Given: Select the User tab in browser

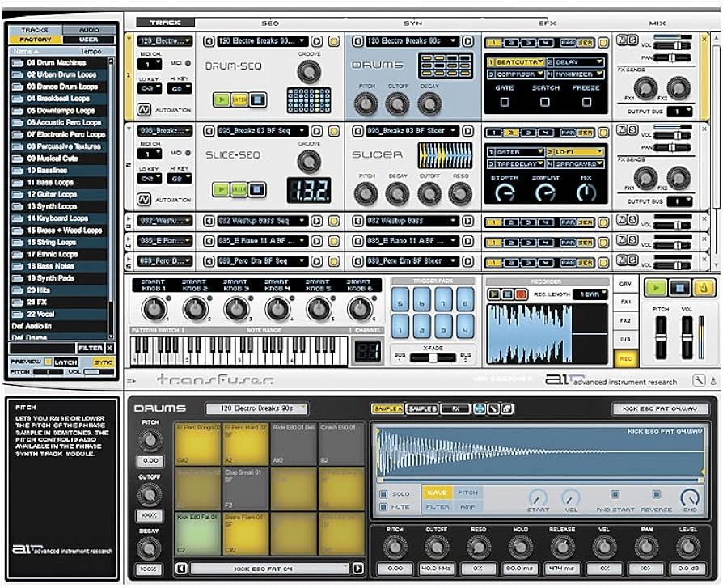Looking at the screenshot, I should [x=90, y=39].
